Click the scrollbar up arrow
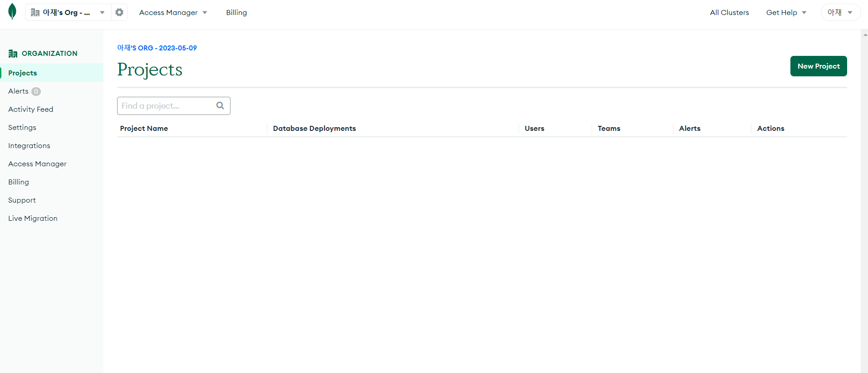Image resolution: width=868 pixels, height=373 pixels. 865,35
